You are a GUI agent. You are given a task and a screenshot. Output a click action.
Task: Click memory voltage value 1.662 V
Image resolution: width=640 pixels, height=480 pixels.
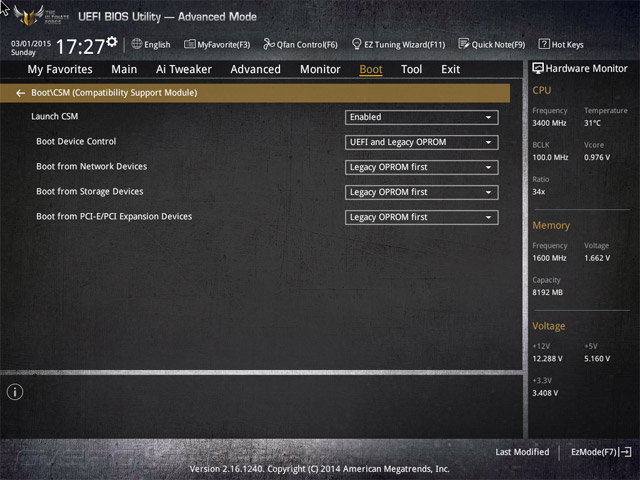[x=597, y=258]
